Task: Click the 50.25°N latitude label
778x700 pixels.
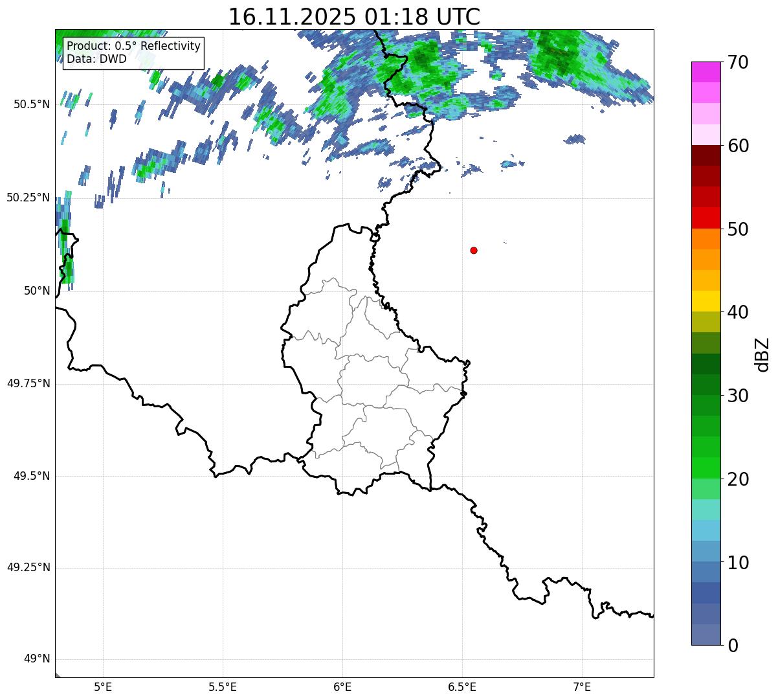Action: 28,198
